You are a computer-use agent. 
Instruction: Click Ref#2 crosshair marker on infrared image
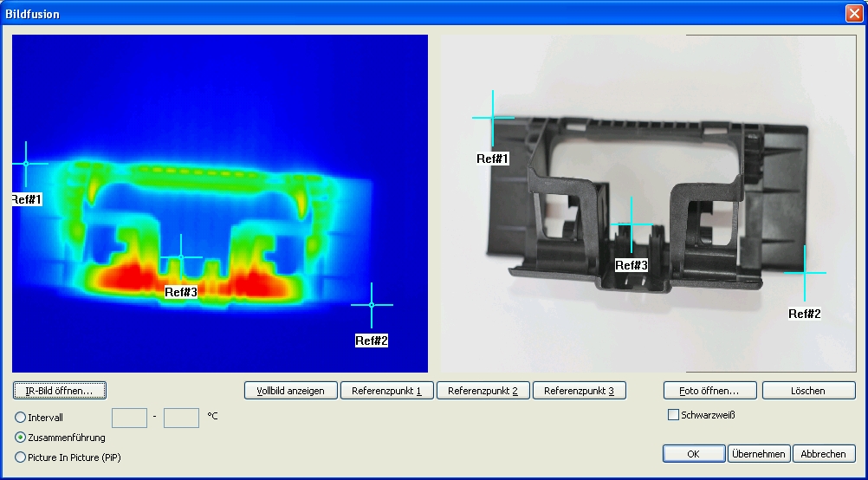(372, 304)
